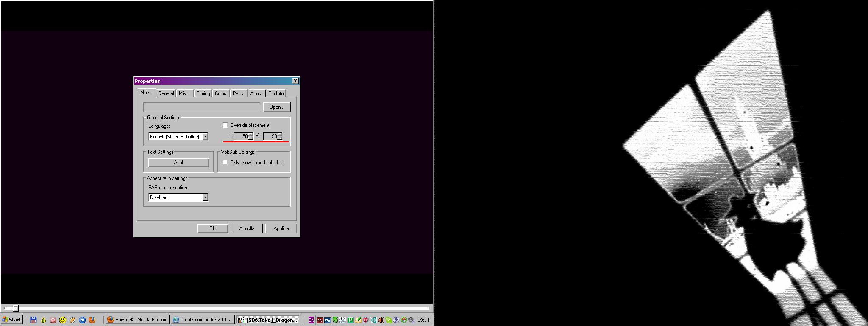The height and width of the screenshot is (326, 868).
Task: Click the green arrow tray icon
Action: point(335,320)
